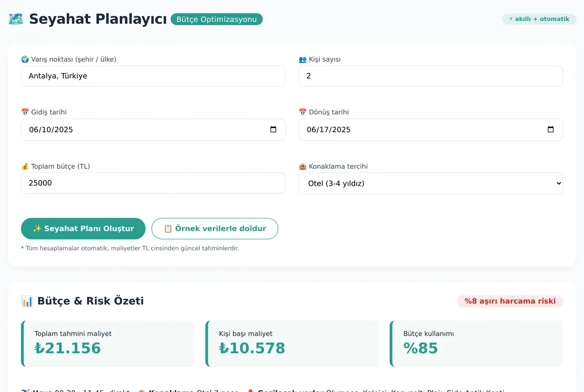Click the Bütçe Optimizasyonu badge
Image resolution: width=584 pixels, height=392 pixels.
[217, 19]
